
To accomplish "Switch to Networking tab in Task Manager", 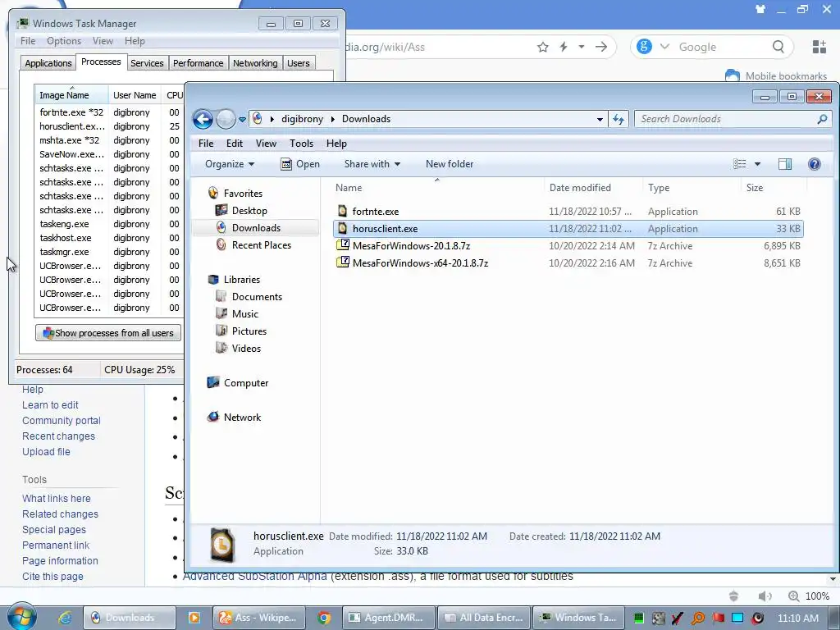I will pos(255,63).
